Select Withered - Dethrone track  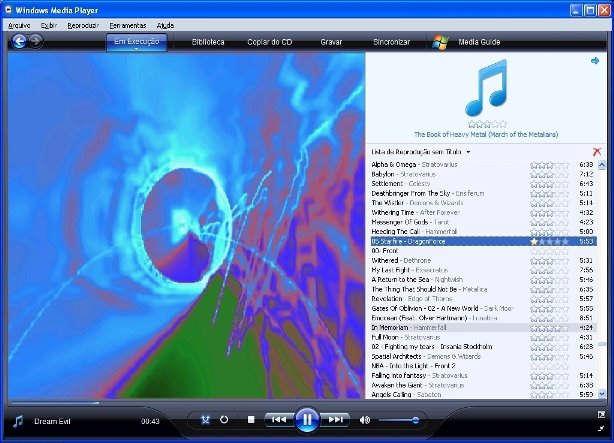point(484,260)
